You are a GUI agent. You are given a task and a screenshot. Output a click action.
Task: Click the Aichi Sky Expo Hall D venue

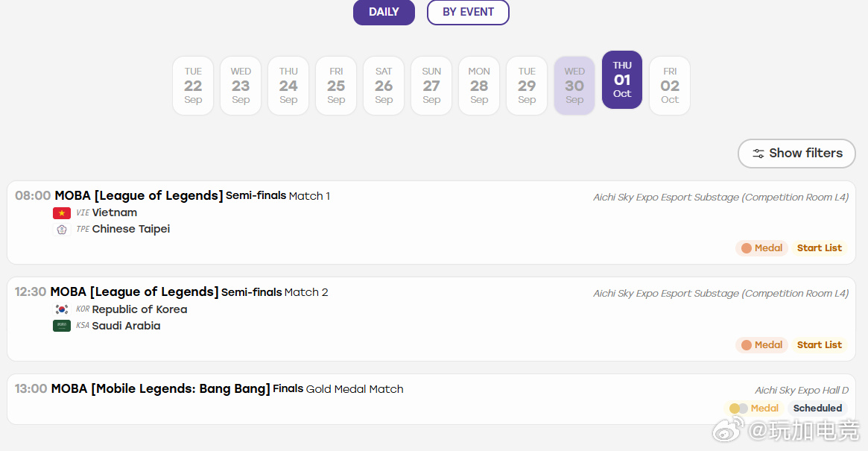(802, 391)
